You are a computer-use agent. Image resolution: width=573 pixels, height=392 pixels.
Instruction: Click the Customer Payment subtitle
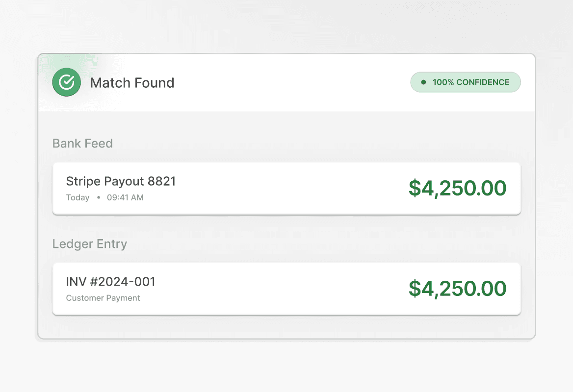click(x=103, y=298)
